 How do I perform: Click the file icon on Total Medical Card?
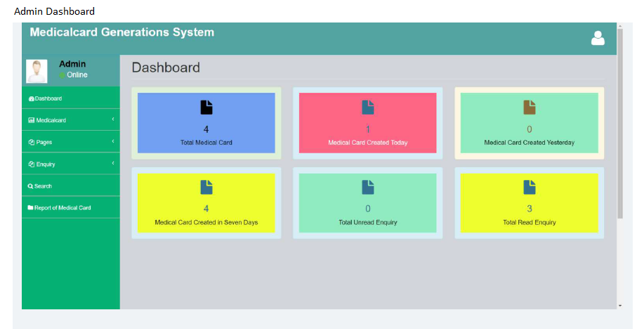click(x=206, y=108)
